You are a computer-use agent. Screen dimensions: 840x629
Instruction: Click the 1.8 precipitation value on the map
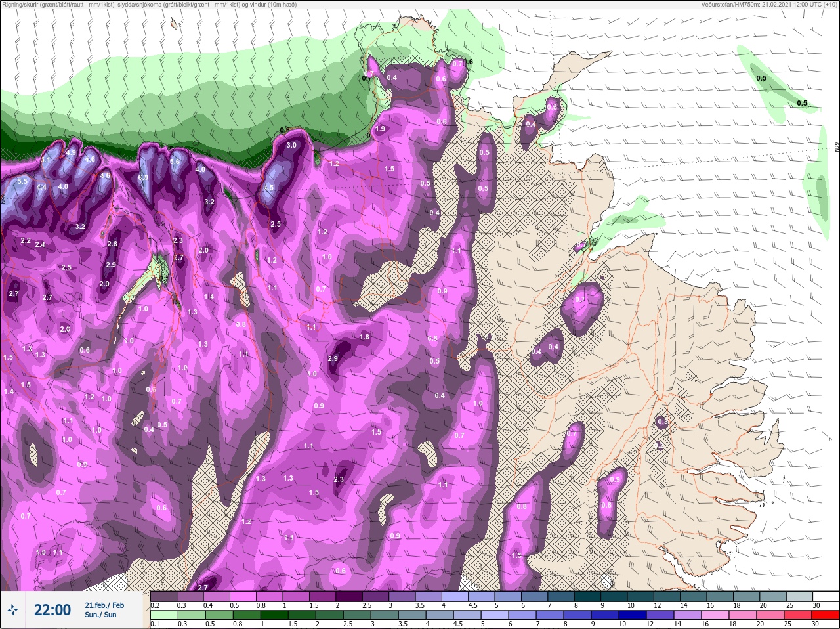(x=365, y=337)
